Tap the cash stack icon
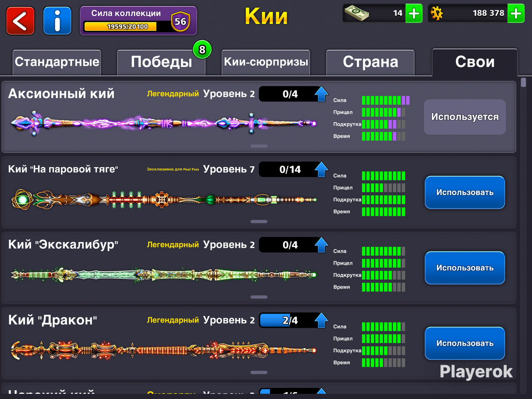 [x=357, y=13]
